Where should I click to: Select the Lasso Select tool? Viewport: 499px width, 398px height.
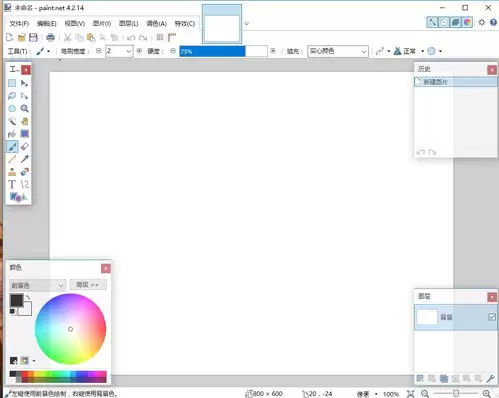12,96
